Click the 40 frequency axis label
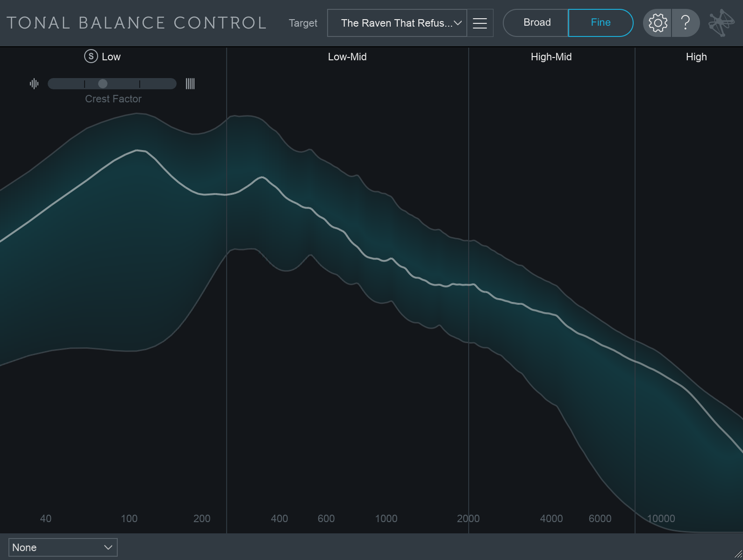The width and height of the screenshot is (743, 560). coord(46,518)
